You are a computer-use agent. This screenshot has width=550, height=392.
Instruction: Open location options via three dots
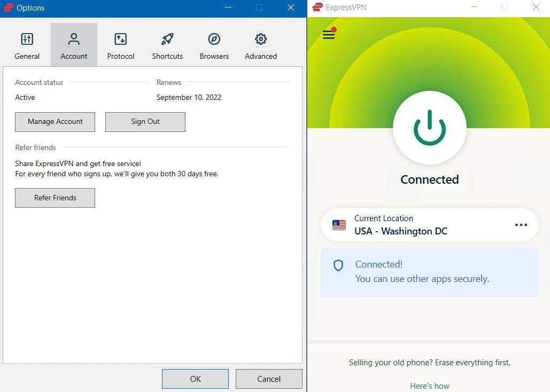(x=521, y=225)
